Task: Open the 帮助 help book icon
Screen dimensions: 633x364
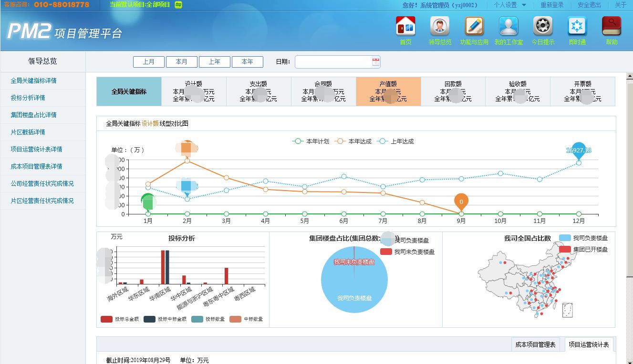Action: tap(612, 27)
